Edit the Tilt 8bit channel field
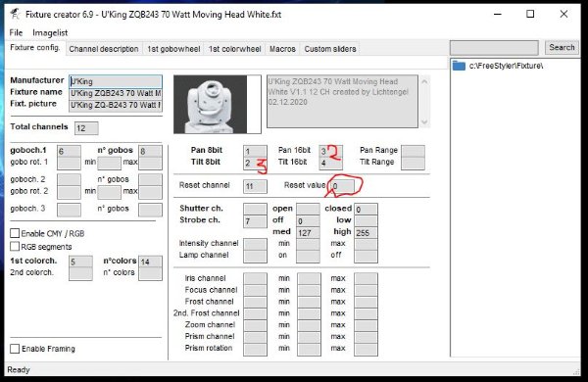 pyautogui.click(x=255, y=163)
